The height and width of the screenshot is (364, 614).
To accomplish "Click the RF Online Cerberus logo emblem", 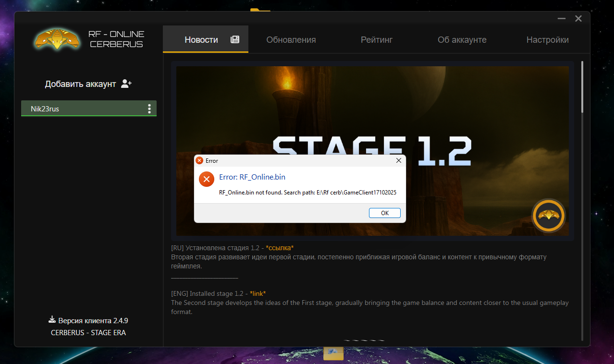I will tap(58, 39).
